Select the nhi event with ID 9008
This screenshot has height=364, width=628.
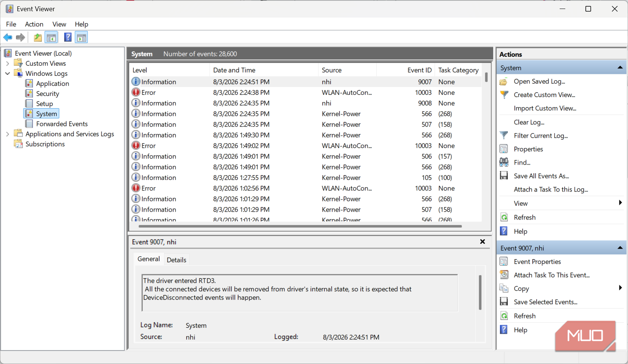[305, 103]
